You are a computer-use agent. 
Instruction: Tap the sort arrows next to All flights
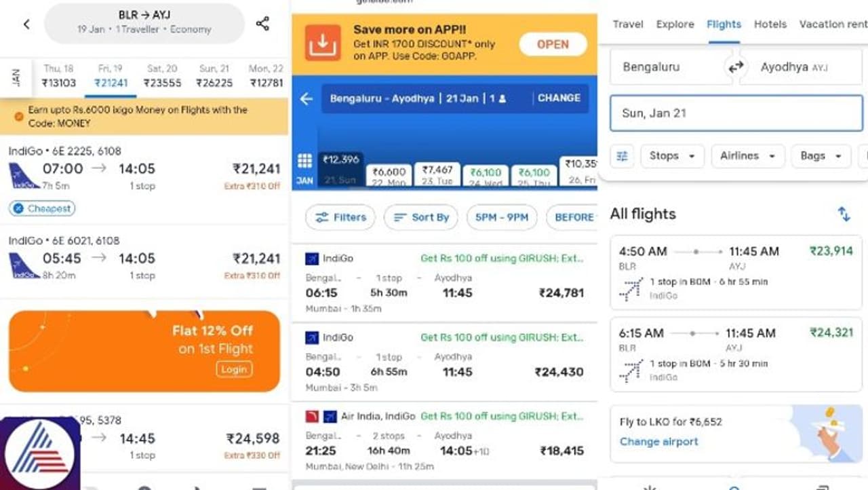point(844,214)
